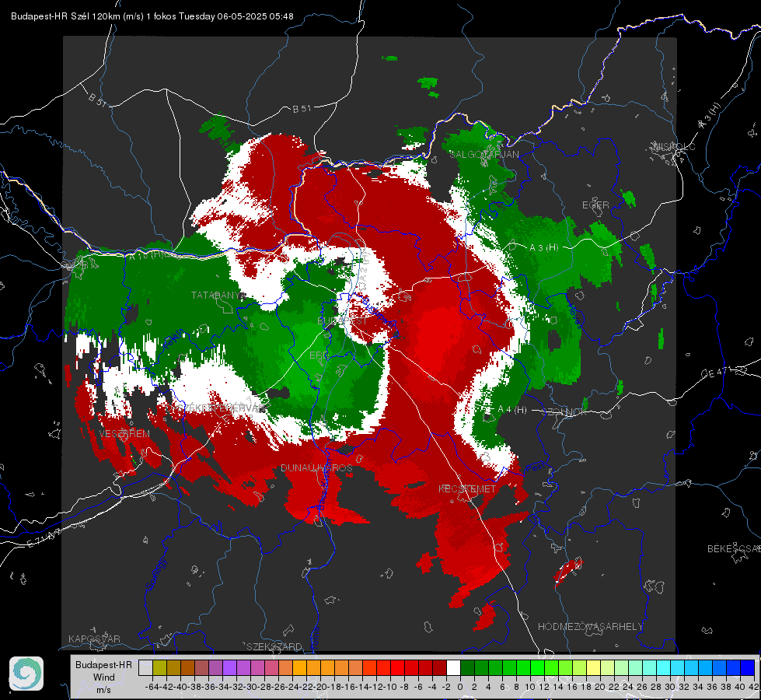Click the cyan swatch between 28 and 30
The width and height of the screenshot is (761, 700).
click(664, 667)
